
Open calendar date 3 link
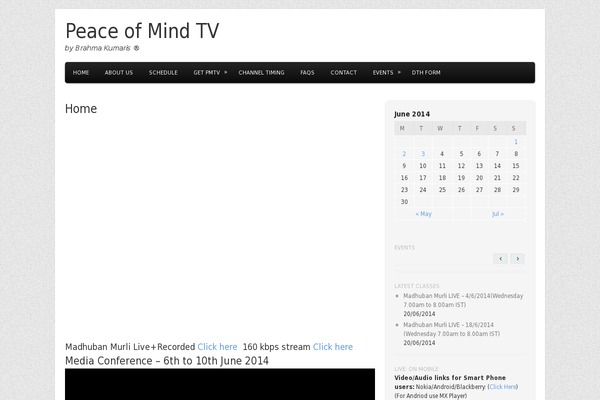[423, 154]
